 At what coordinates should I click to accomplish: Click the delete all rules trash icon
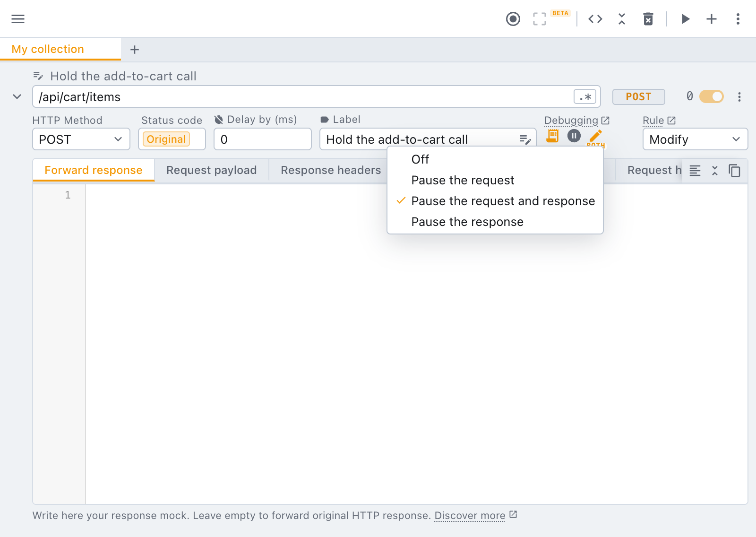[x=648, y=19]
